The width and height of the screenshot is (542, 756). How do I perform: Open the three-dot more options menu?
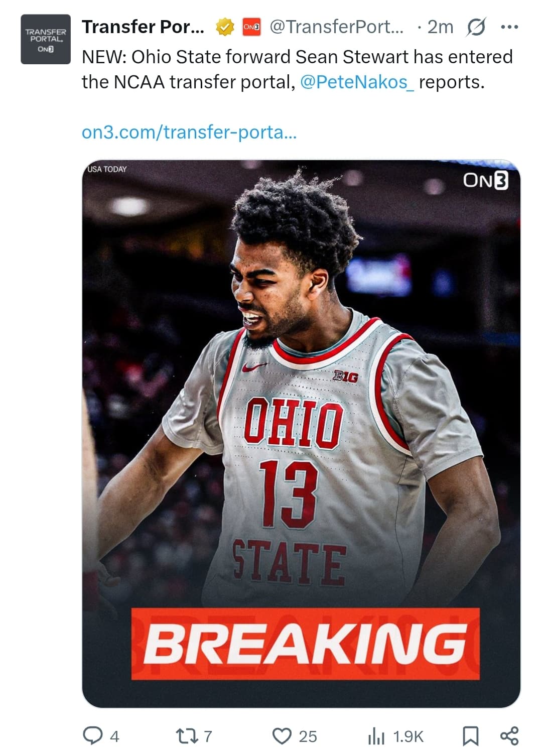(509, 27)
